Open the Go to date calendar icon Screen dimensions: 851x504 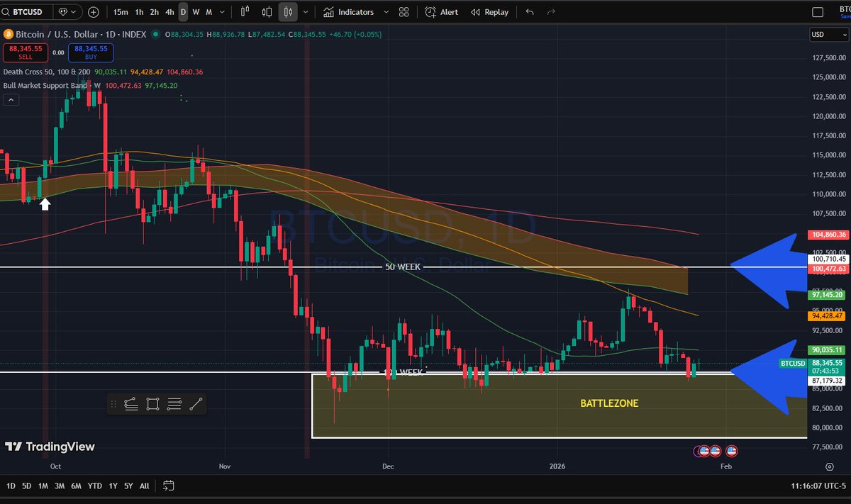(x=169, y=486)
